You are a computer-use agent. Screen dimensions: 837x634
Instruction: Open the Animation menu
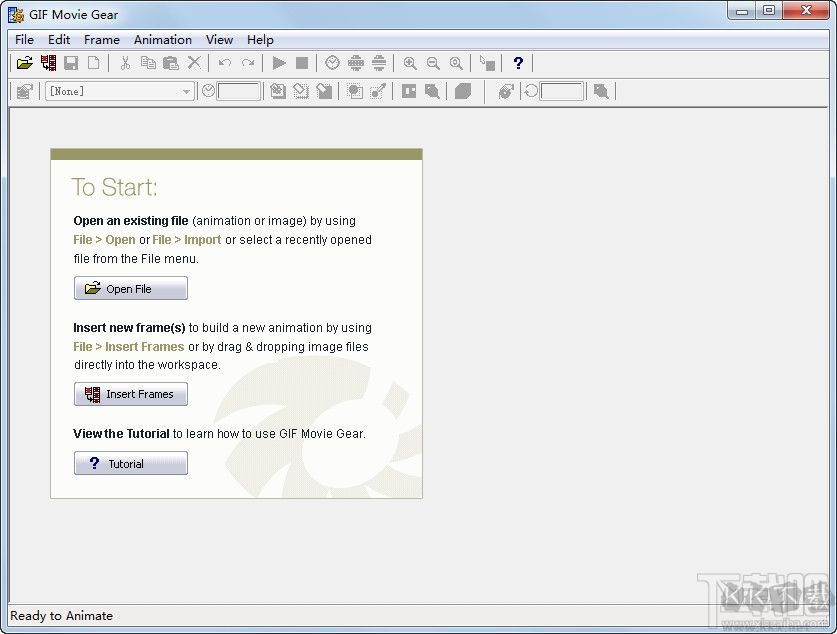pyautogui.click(x=163, y=40)
